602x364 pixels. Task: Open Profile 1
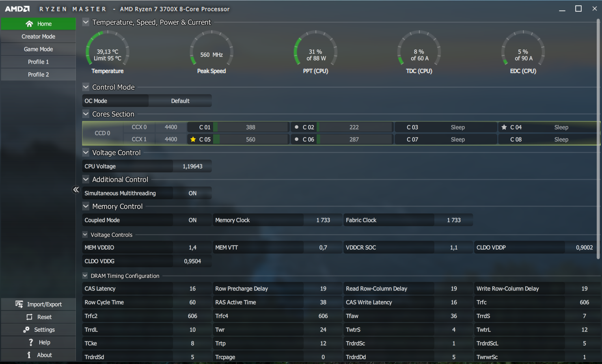point(38,62)
